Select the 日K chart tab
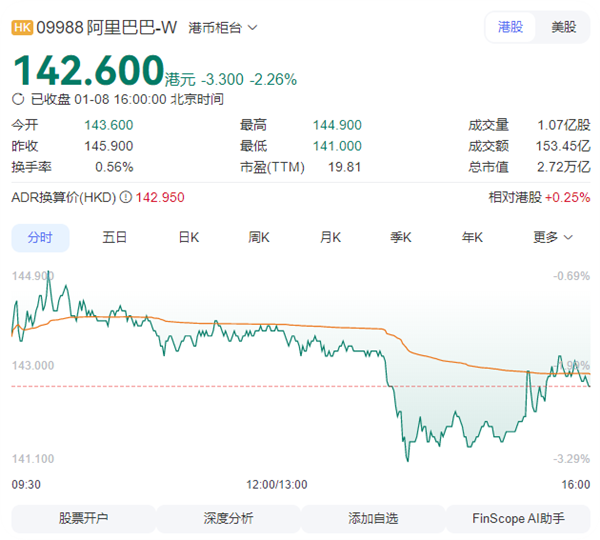This screenshot has height=540, width=600. click(189, 238)
